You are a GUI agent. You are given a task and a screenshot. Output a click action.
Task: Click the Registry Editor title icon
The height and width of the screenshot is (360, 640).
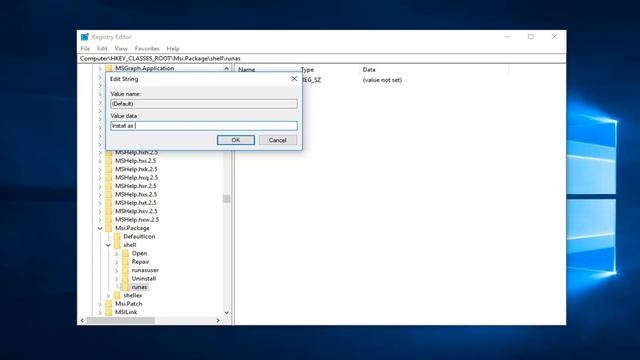point(84,37)
